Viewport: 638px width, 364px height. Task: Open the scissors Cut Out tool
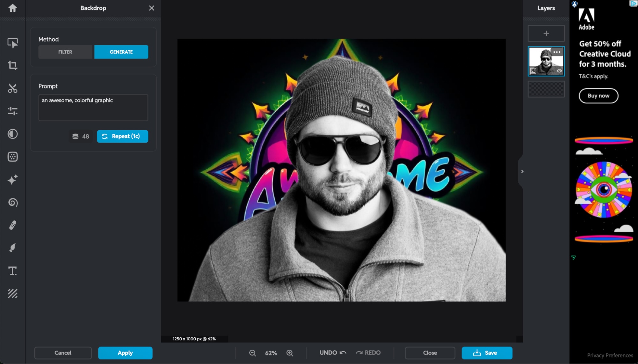[12, 88]
